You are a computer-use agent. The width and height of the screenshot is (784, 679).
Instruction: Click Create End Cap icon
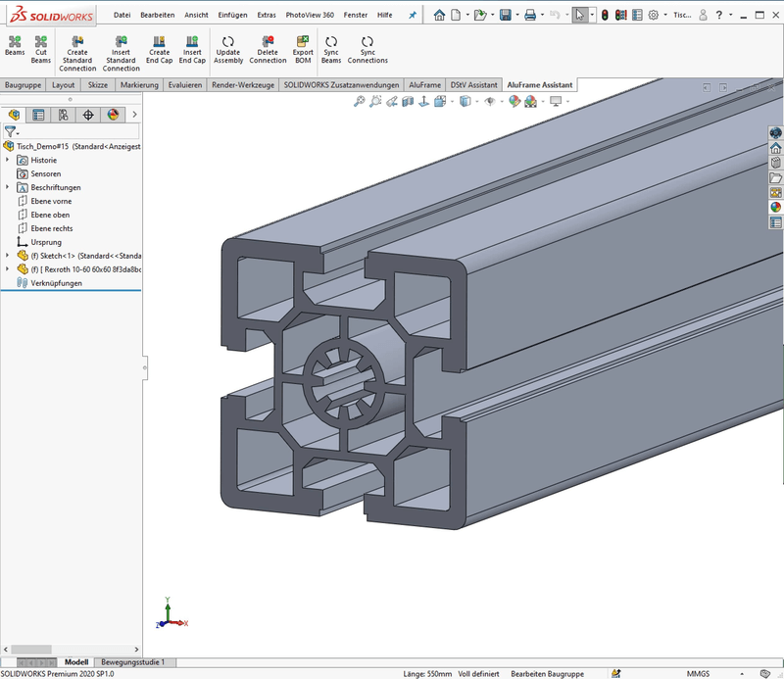click(x=159, y=49)
